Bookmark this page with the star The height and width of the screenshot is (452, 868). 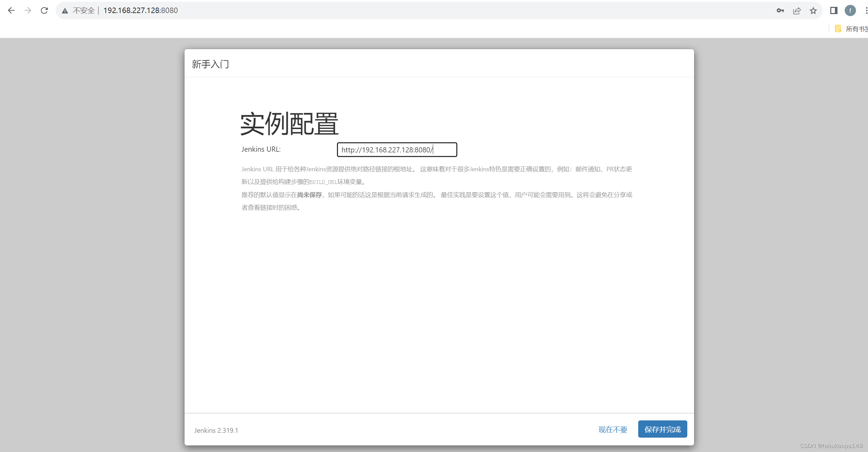click(813, 10)
